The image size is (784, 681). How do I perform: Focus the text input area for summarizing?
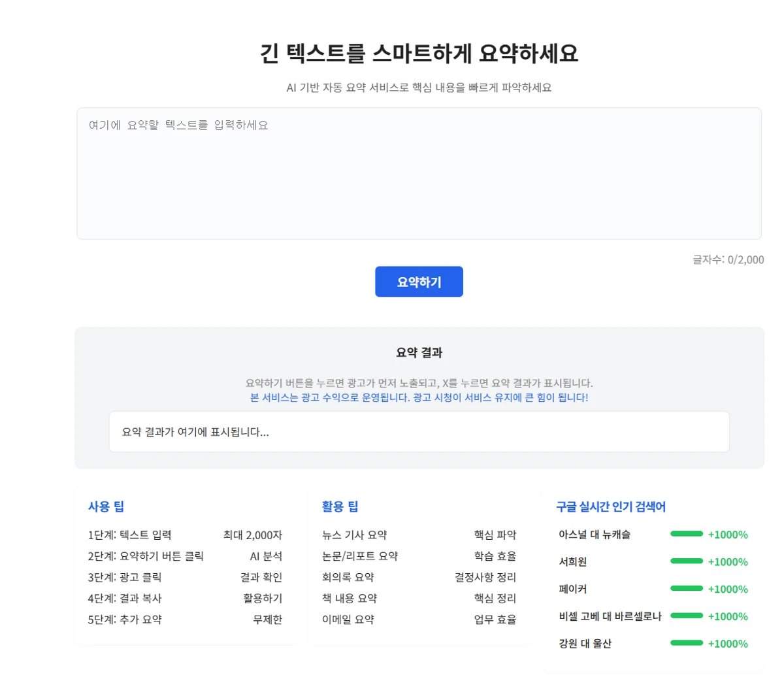pos(419,173)
